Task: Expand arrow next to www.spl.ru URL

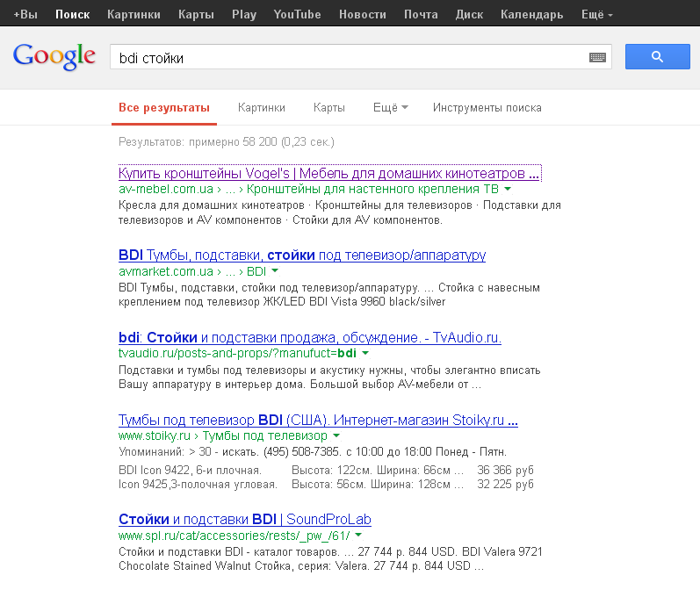Action: pos(358,535)
